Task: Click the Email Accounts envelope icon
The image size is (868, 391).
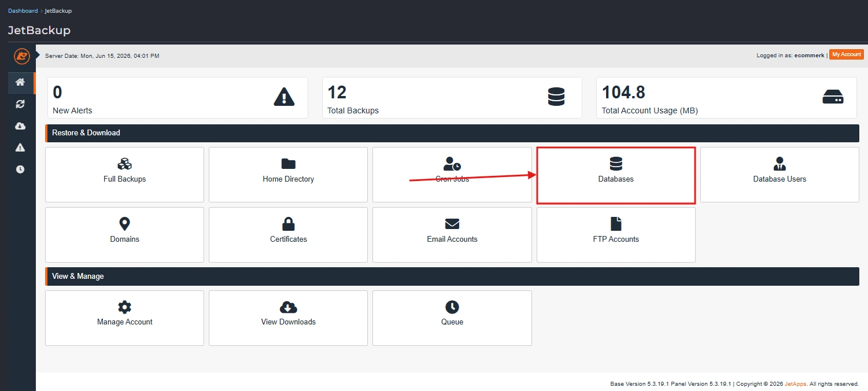Action: pyautogui.click(x=452, y=224)
